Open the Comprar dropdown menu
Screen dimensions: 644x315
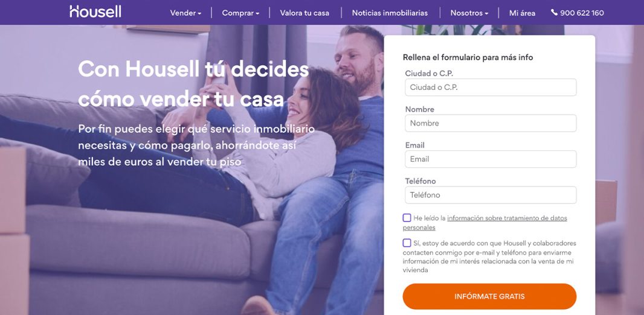tap(240, 13)
